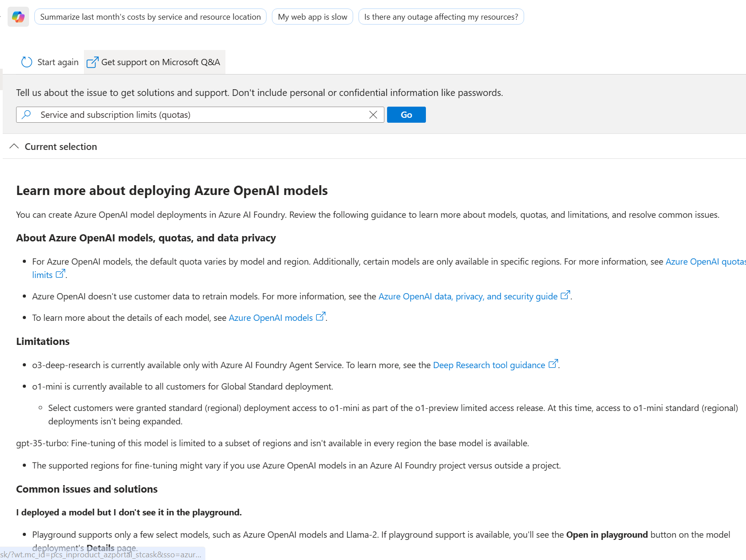Click external link icon after security guide
The width and height of the screenshot is (746, 560).
(565, 295)
